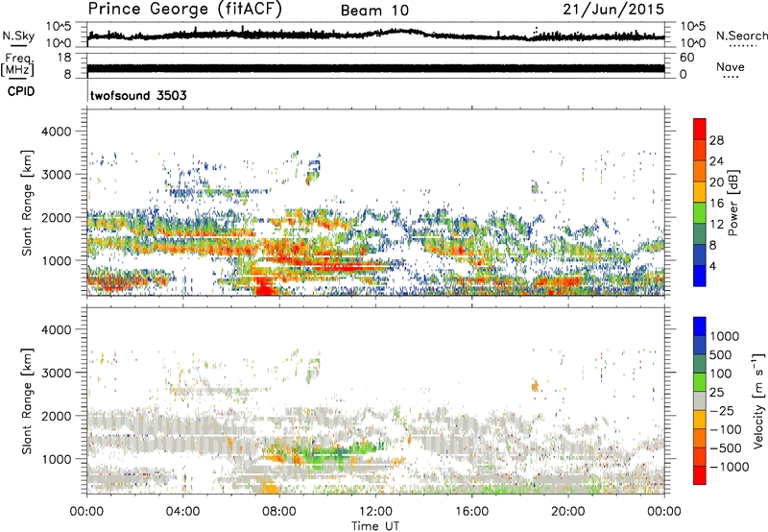Click the 'CPID' row label
This screenshot has height=532, width=768.
[x=21, y=91]
